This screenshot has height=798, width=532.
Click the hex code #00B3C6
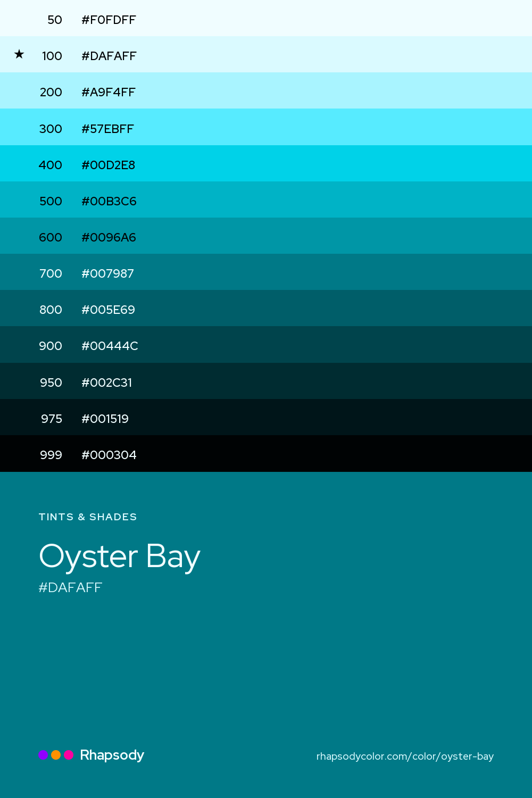(109, 201)
